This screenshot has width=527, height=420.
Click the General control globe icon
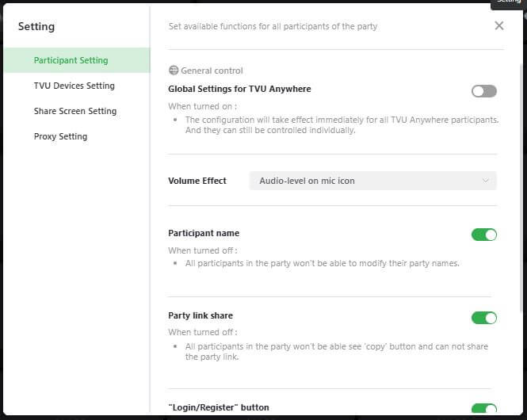click(x=174, y=71)
